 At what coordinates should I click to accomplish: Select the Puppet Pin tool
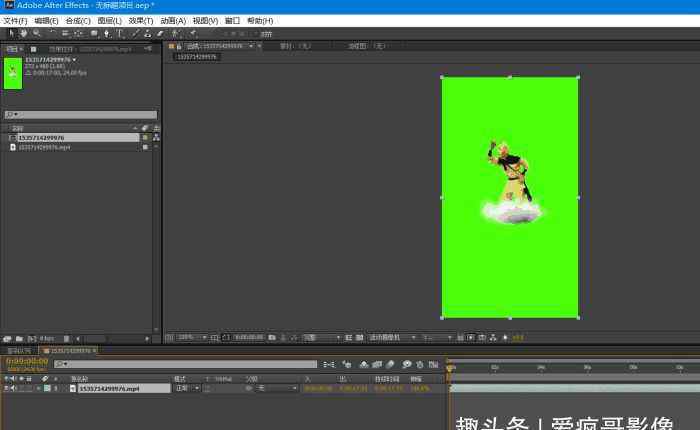pos(193,33)
